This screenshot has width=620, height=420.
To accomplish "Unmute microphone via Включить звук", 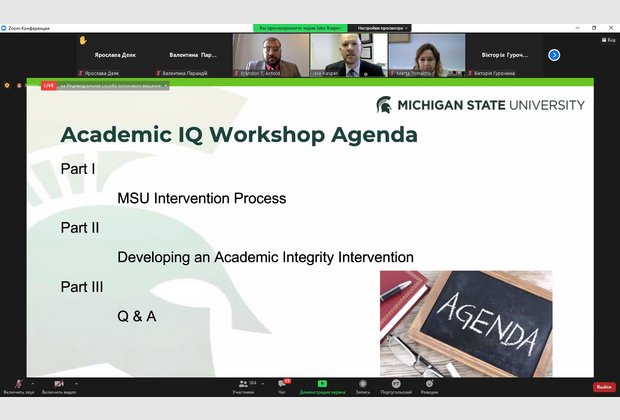I will (19, 384).
